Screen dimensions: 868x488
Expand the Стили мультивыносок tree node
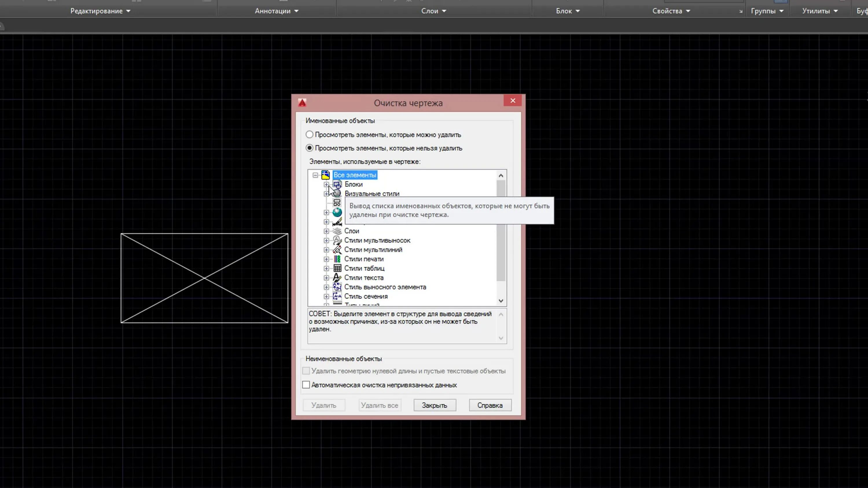(326, 241)
